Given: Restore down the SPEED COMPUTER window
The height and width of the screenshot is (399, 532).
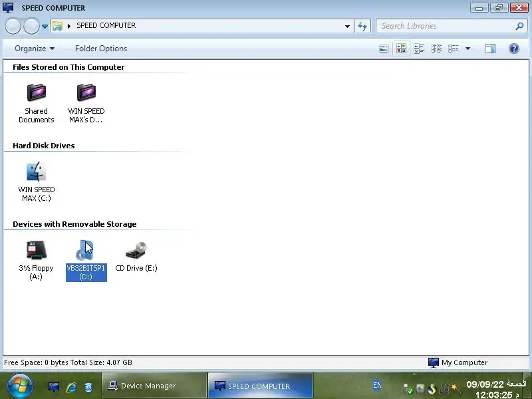Looking at the screenshot, I should (499, 8).
